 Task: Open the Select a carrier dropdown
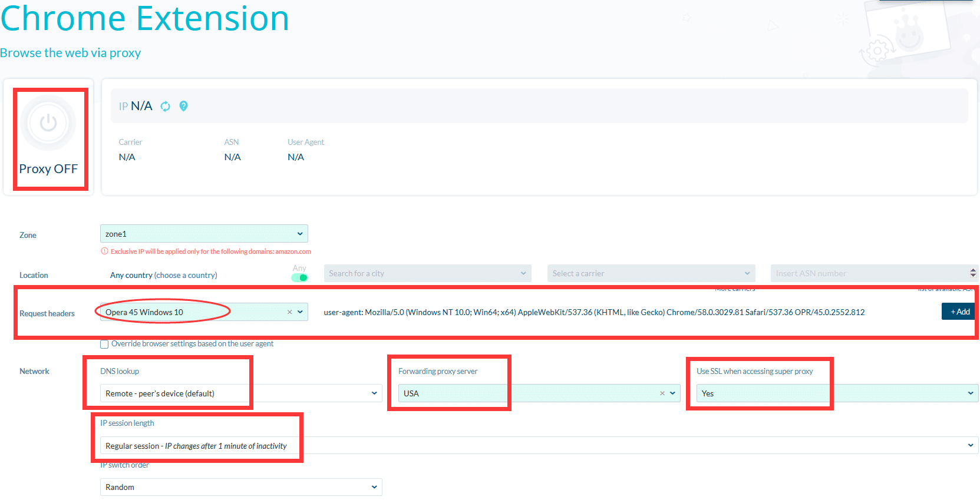coord(651,273)
